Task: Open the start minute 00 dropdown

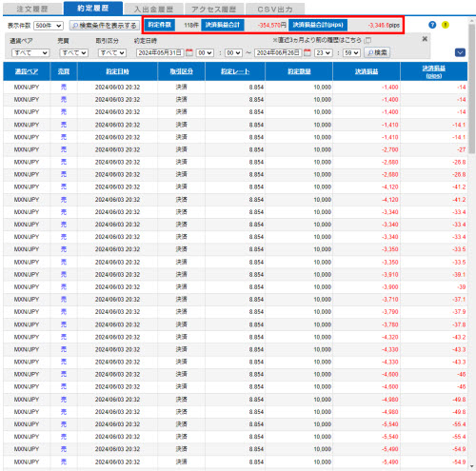Action: click(x=233, y=52)
